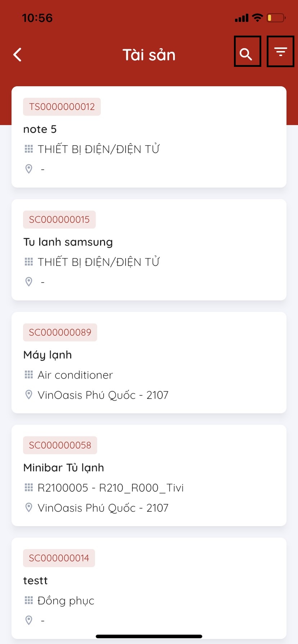Tap category grid icon on testt card

[29, 600]
